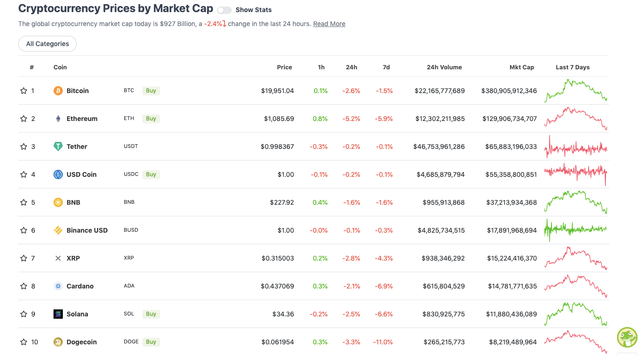
Task: Click the Binance USD logo icon
Action: coord(58,230)
